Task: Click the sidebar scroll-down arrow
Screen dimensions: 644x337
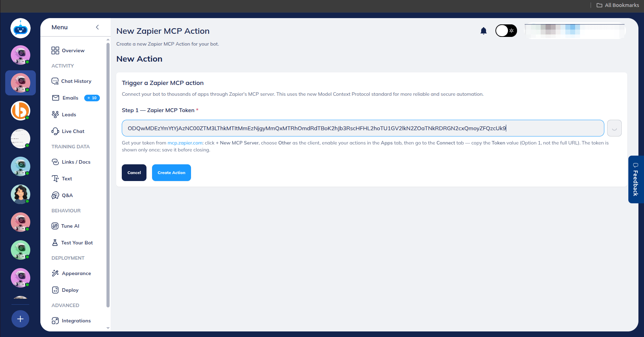Action: (x=108, y=328)
